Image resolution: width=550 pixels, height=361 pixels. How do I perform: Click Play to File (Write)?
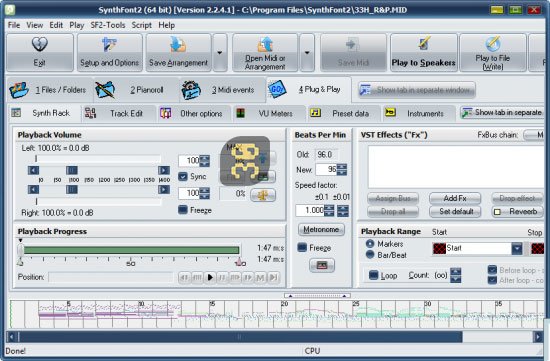492,53
